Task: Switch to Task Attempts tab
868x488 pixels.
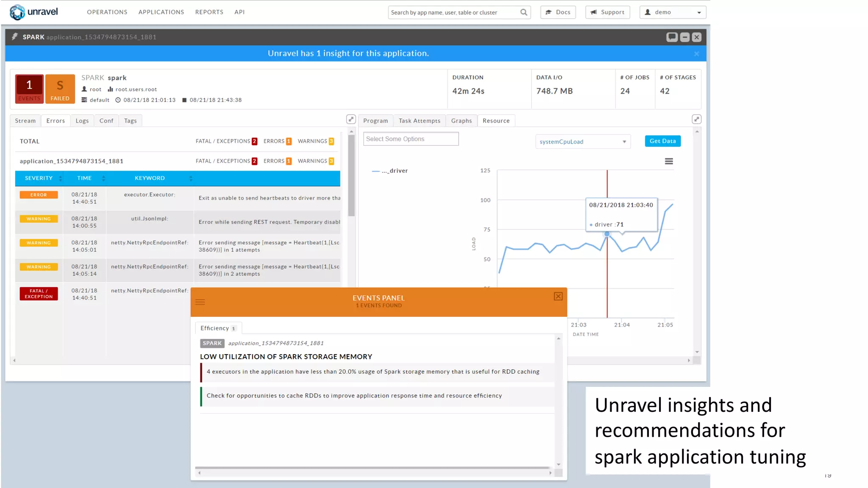Action: pos(420,121)
